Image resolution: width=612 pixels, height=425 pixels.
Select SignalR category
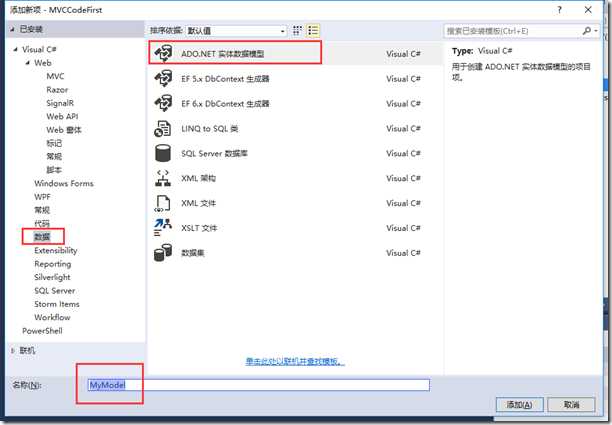[x=60, y=103]
